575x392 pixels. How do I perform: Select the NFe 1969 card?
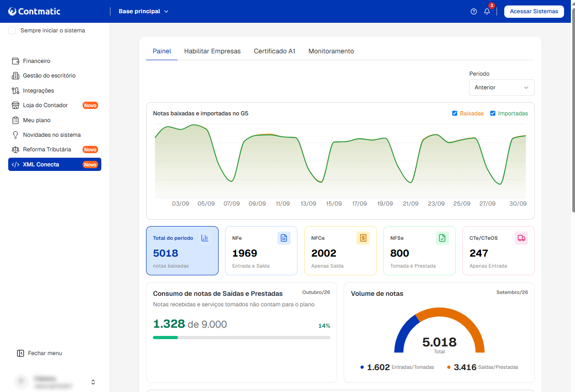point(261,251)
